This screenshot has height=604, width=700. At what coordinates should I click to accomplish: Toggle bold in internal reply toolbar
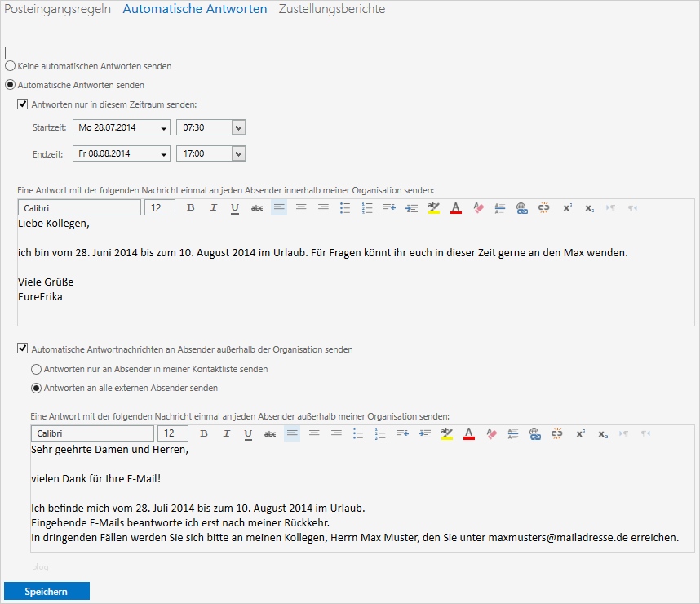click(191, 208)
